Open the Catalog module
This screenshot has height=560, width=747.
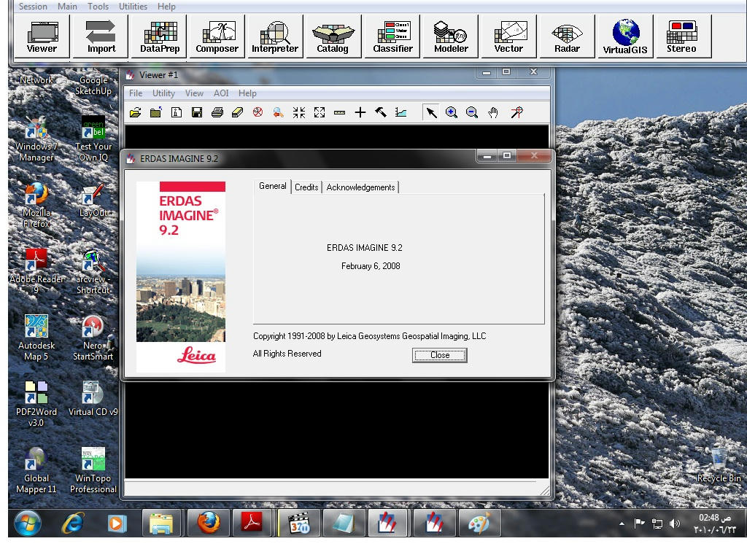click(333, 36)
